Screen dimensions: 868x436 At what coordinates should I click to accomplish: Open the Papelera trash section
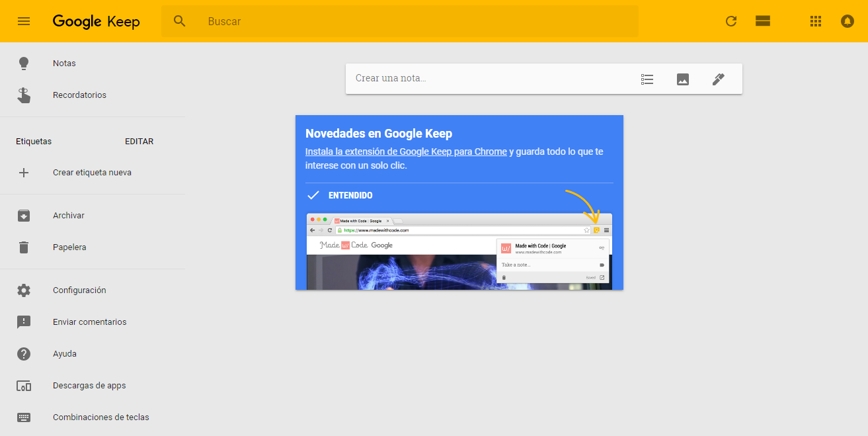pos(69,247)
